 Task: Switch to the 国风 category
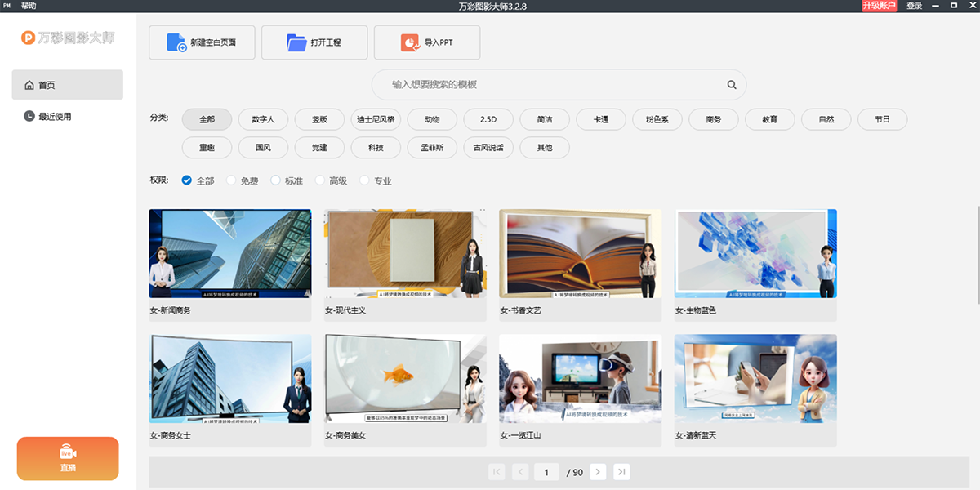(x=263, y=148)
